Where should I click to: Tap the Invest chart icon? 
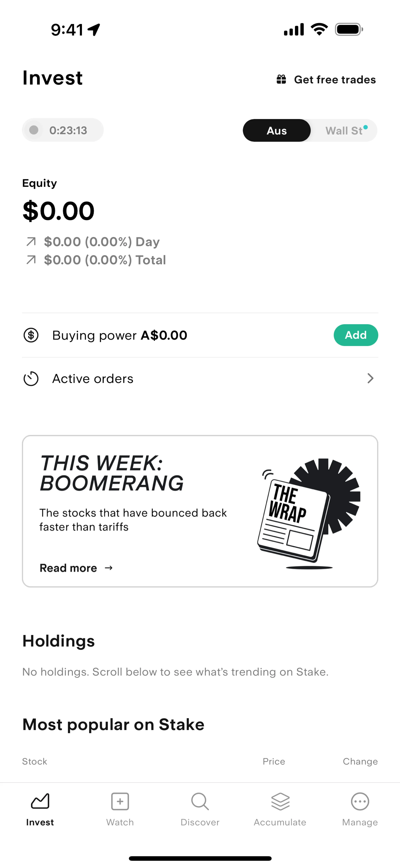point(40,801)
